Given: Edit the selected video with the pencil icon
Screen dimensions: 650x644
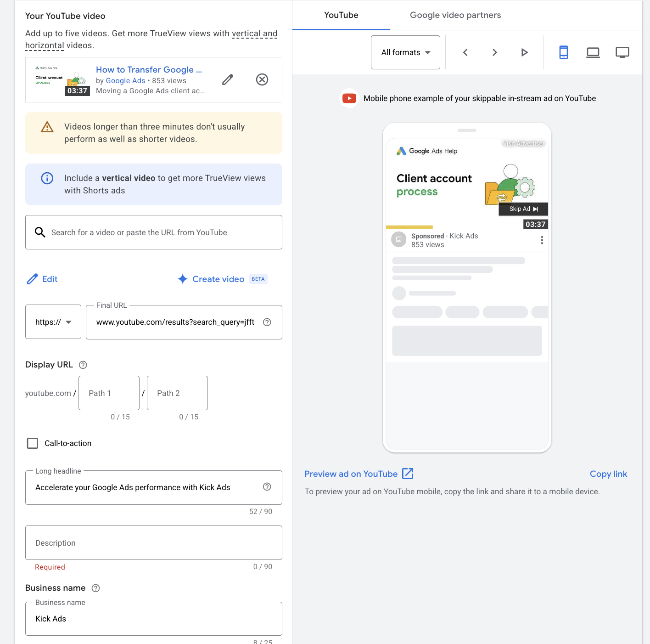Looking at the screenshot, I should coord(228,79).
